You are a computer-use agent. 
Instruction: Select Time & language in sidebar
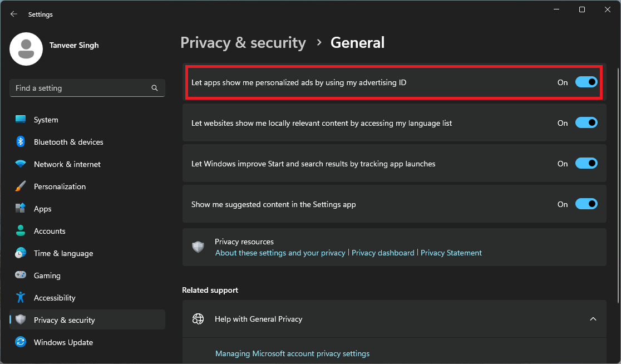[63, 253]
